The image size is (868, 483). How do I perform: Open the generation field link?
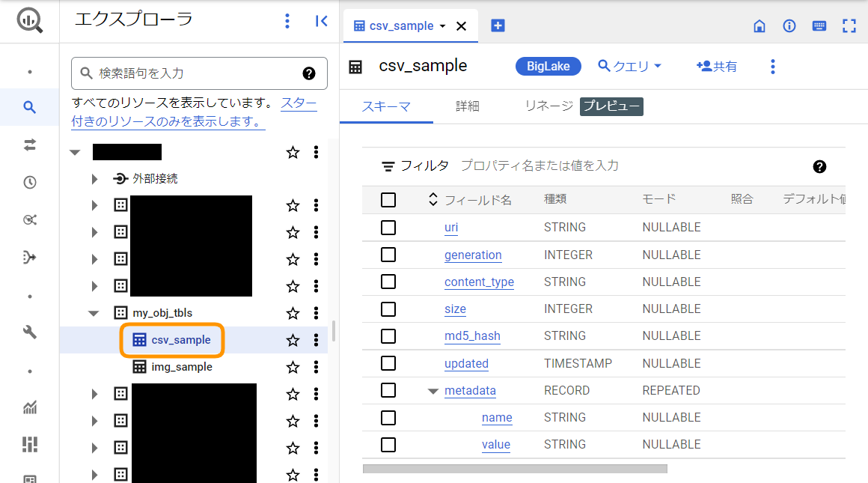click(x=473, y=255)
